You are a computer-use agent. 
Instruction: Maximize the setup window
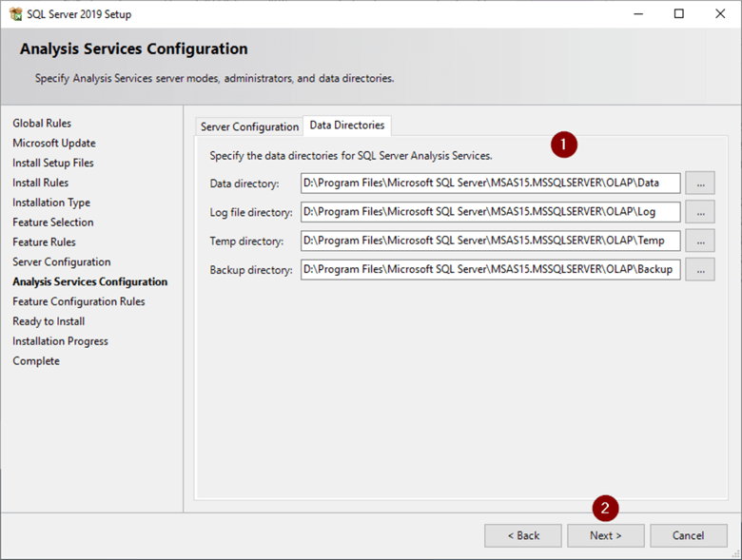pos(678,14)
